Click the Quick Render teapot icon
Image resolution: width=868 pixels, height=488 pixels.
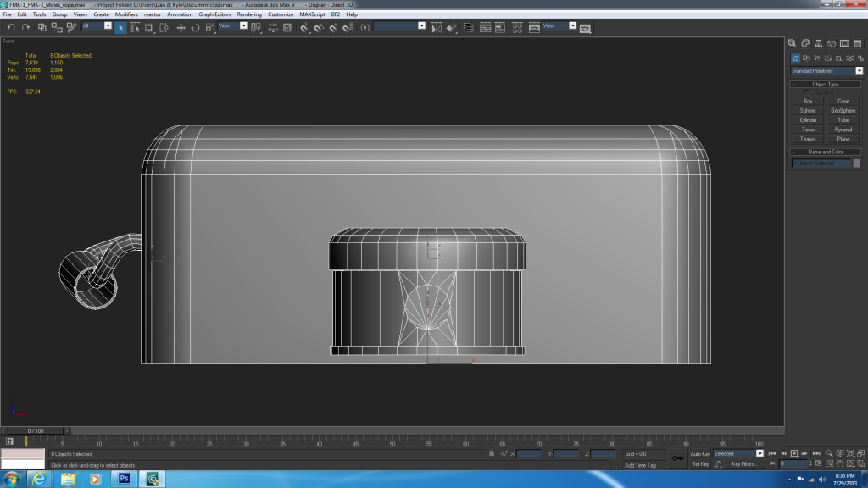[x=585, y=27]
